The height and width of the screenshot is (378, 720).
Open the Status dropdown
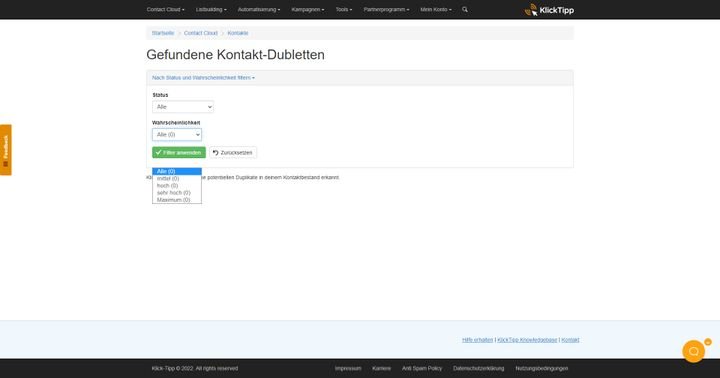(x=183, y=107)
